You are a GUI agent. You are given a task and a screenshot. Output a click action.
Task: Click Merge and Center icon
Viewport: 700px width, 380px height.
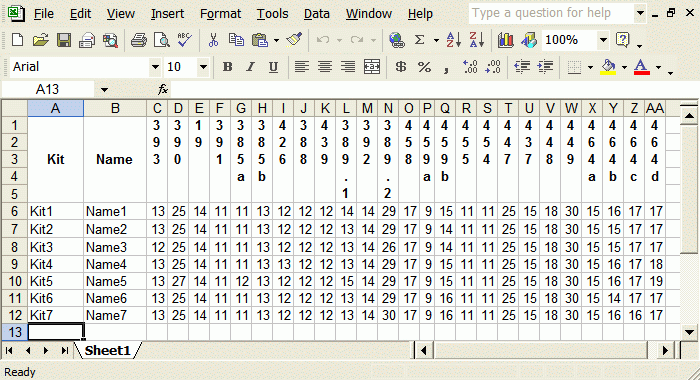click(x=372, y=67)
